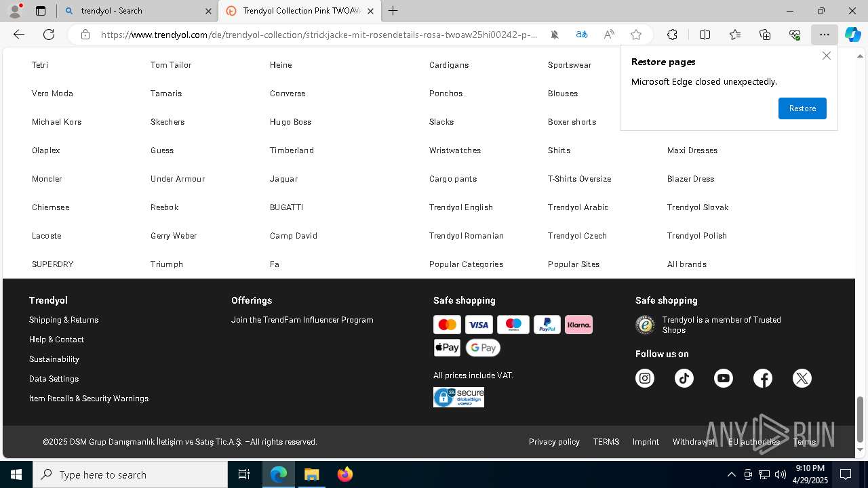Add page to favorites star icon
Screen dimensions: 868x488
tap(636, 35)
